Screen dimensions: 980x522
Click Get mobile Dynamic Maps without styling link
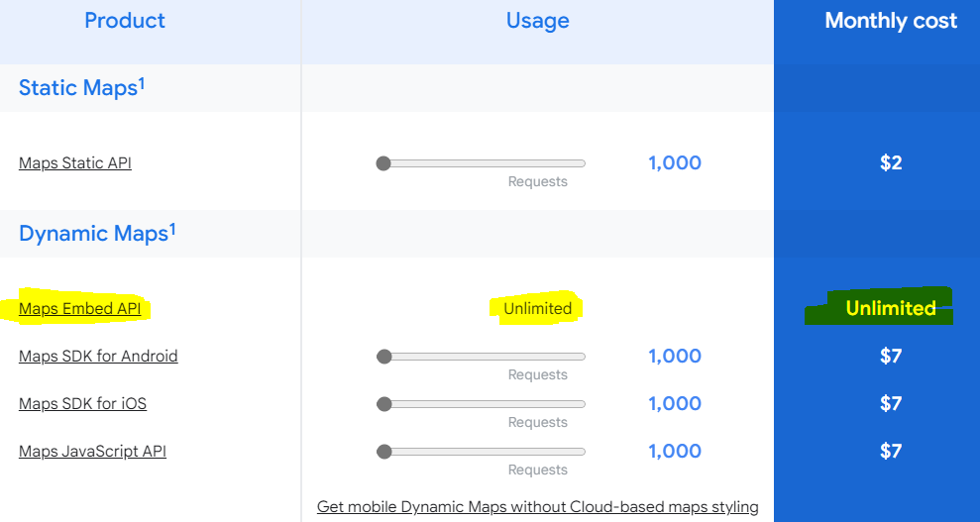coord(537,507)
